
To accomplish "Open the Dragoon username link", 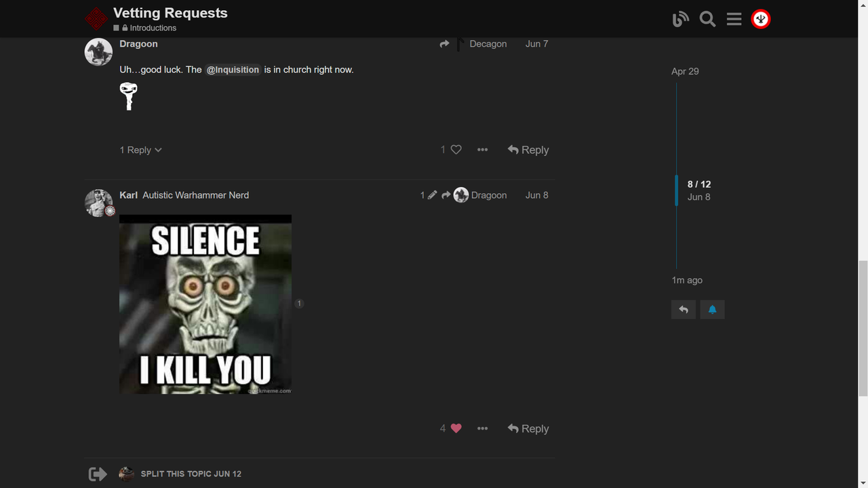I will 138,43.
